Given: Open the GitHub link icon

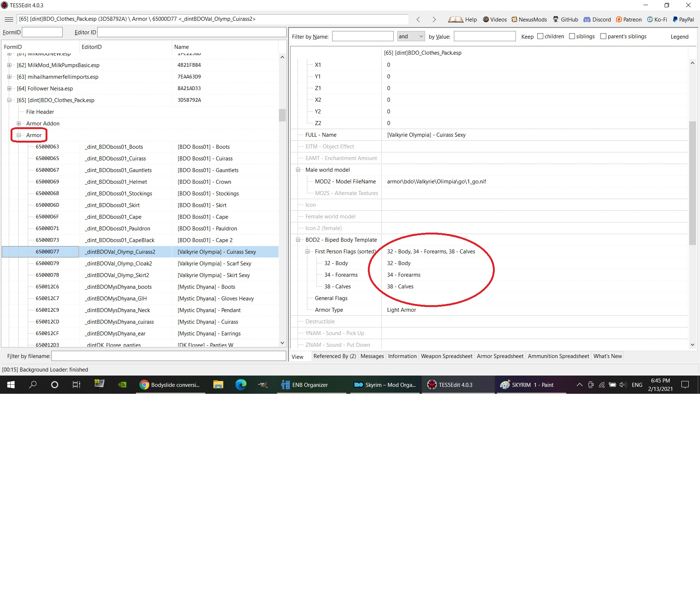Looking at the screenshot, I should (x=556, y=19).
